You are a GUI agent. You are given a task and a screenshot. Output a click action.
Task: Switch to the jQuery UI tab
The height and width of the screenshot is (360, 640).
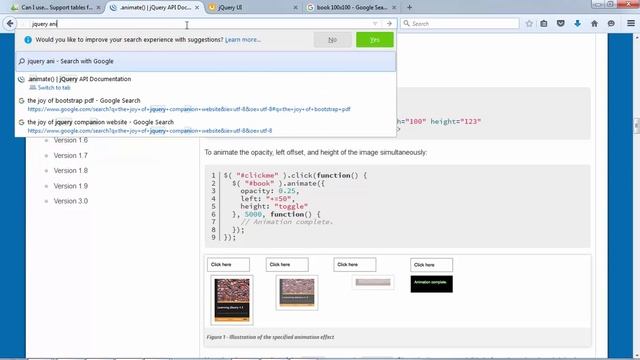click(253, 7)
